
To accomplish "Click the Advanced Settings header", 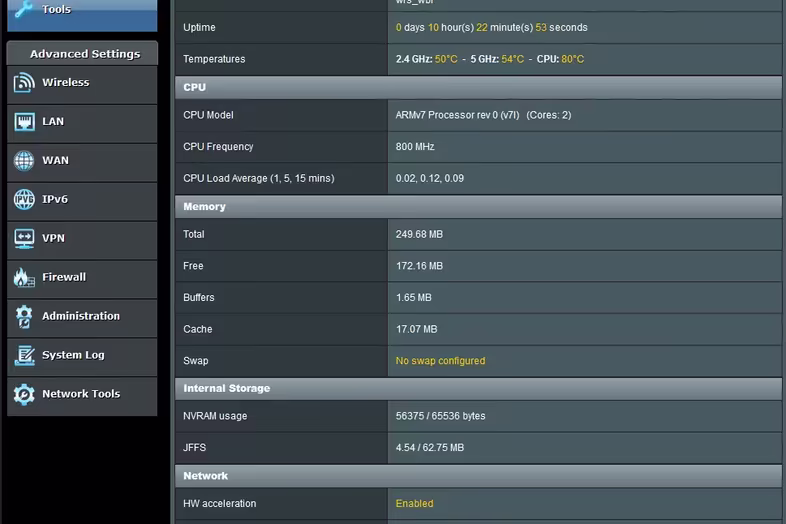I will (x=82, y=54).
